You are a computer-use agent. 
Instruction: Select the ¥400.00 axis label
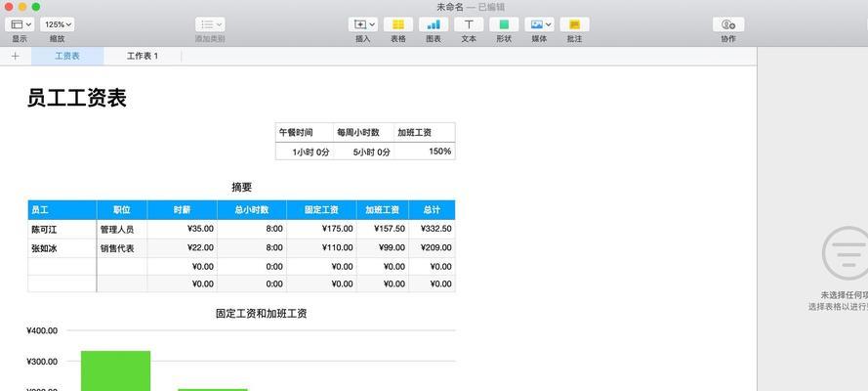coord(42,330)
